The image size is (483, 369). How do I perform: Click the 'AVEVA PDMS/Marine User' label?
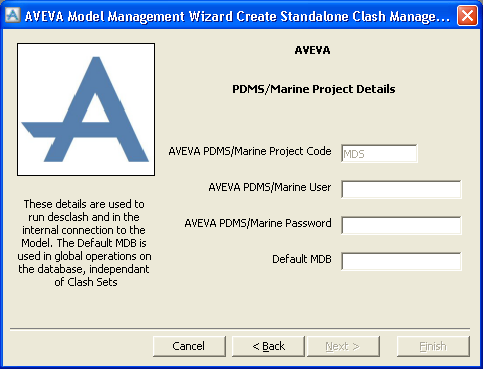click(270, 187)
